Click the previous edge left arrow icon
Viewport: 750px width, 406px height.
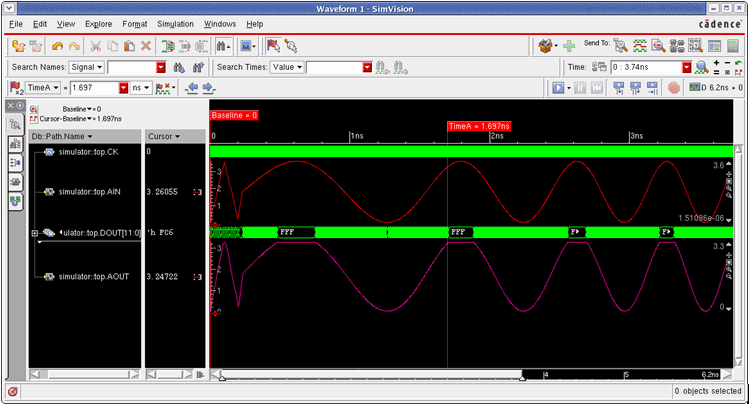pos(192,88)
